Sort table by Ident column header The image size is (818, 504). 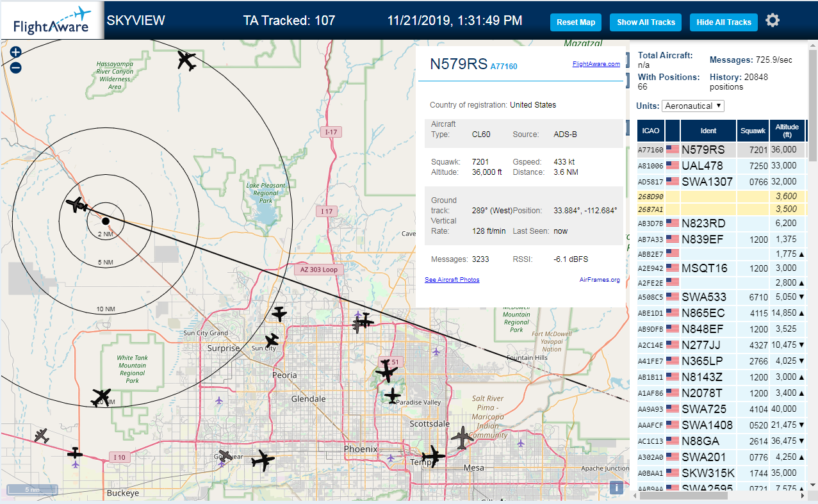coord(708,131)
